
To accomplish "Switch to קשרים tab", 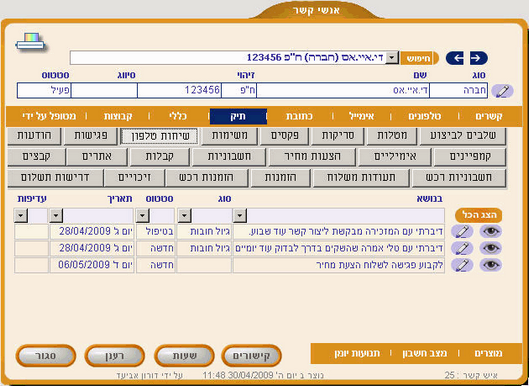I will coord(489,116).
